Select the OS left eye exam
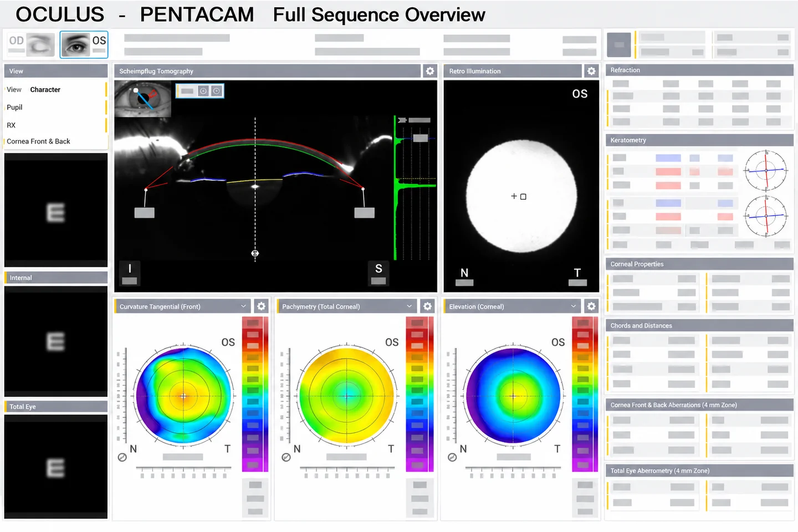The height and width of the screenshot is (532, 798). (84, 45)
